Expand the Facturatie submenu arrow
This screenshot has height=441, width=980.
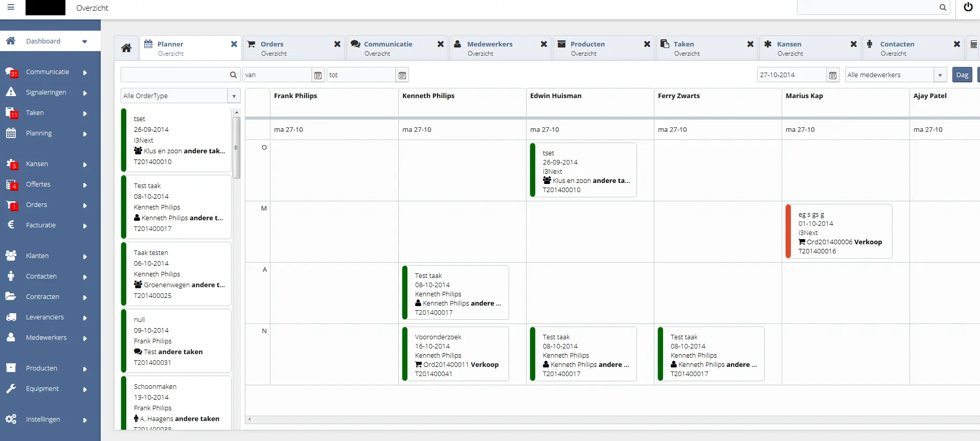[x=85, y=226]
